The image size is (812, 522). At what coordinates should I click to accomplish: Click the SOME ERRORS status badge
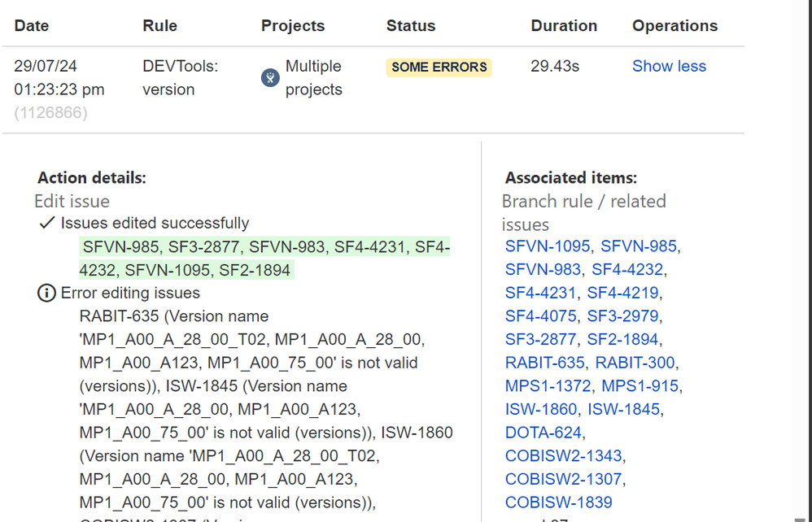(x=439, y=67)
